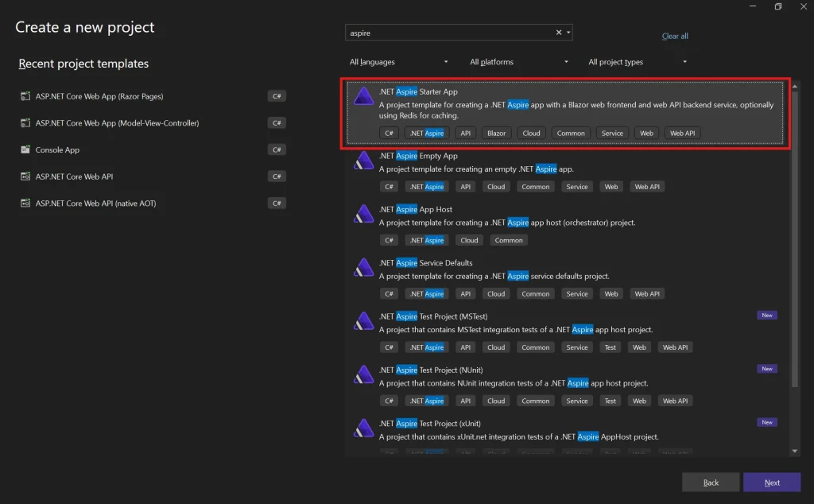Click the Web tag on Service Defaults template
The height and width of the screenshot is (504, 814).
tap(611, 294)
